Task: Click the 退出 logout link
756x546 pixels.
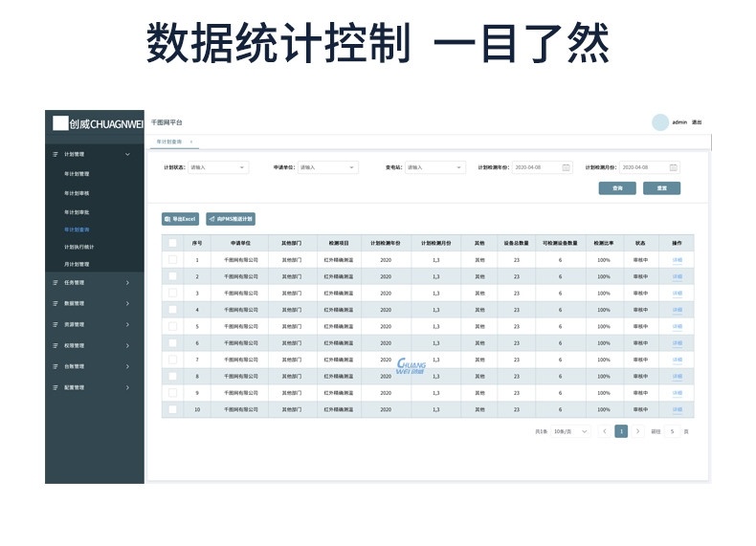Action: pyautogui.click(x=697, y=122)
